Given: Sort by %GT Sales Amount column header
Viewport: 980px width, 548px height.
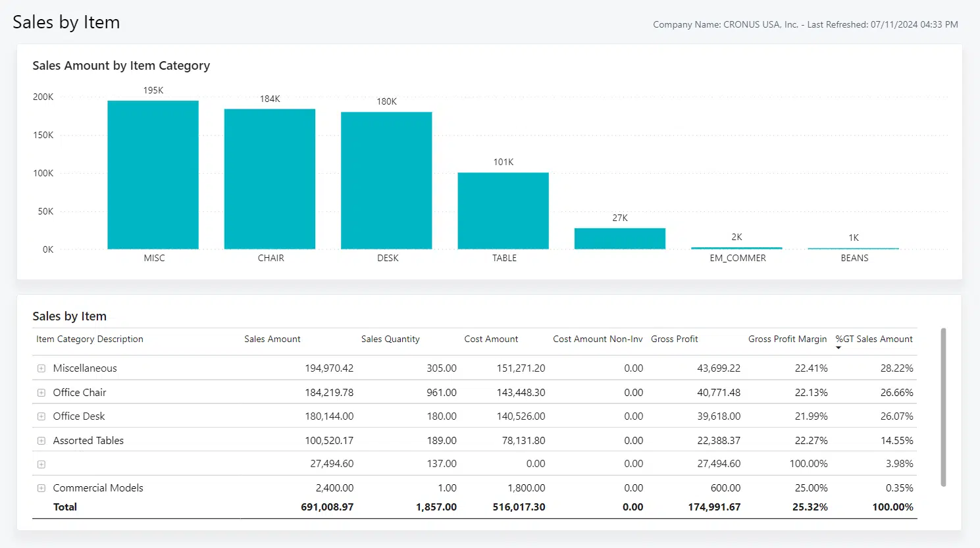Looking at the screenshot, I should point(874,339).
